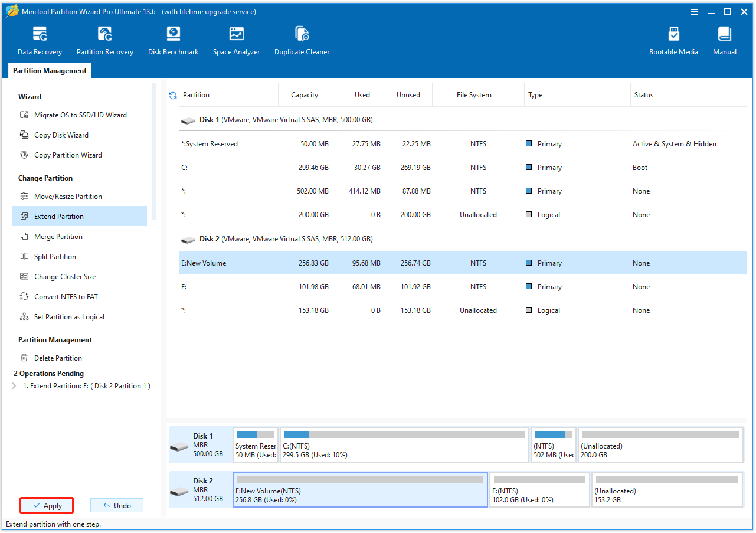Image resolution: width=756 pixels, height=533 pixels.
Task: Select 153.2 GB Unallocated block on Disk 2
Action: [667, 490]
